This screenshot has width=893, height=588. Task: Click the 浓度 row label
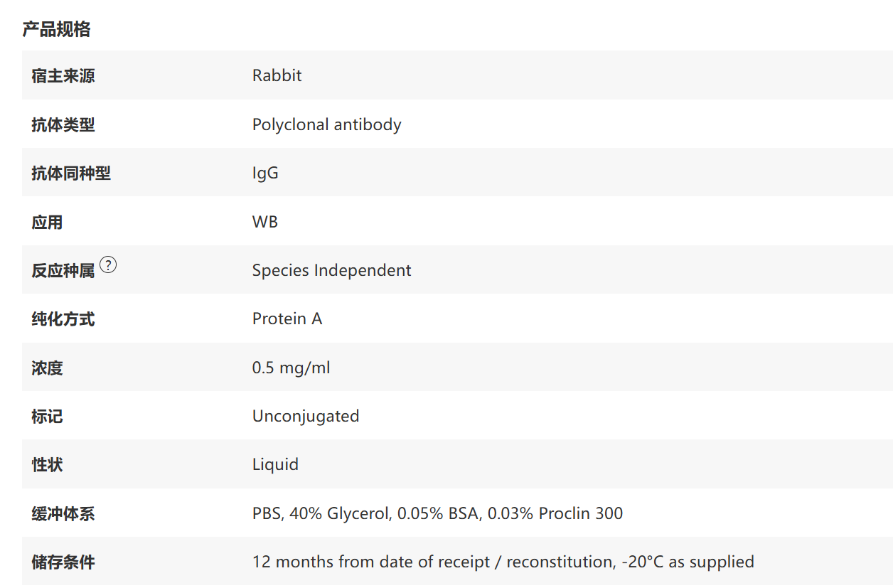(47, 368)
